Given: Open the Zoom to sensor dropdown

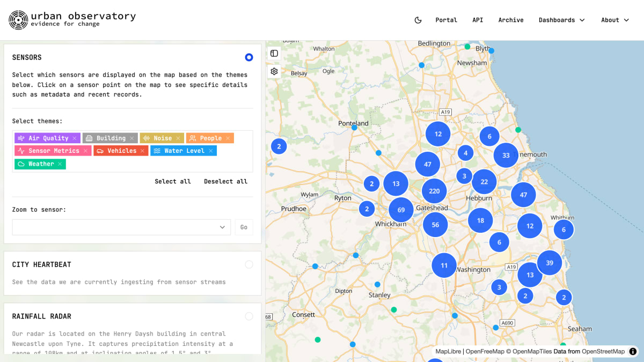Looking at the screenshot, I should [x=121, y=227].
